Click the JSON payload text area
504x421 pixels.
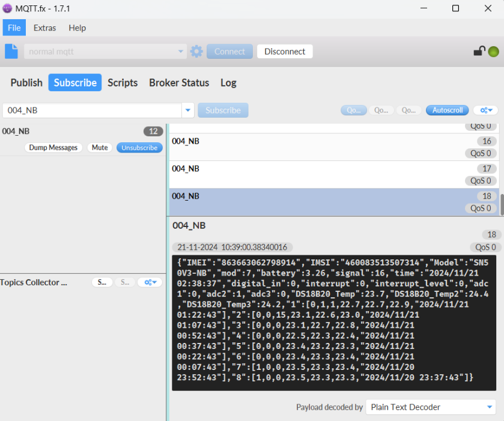click(334, 323)
